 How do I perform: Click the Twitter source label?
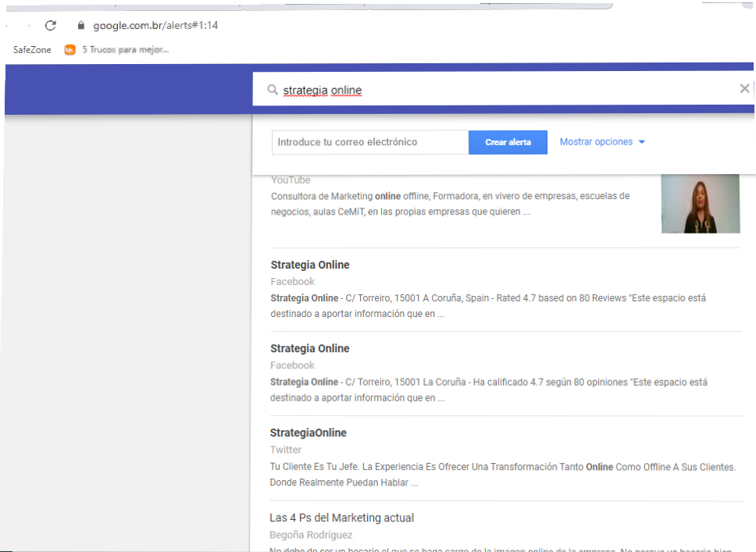pos(285,449)
